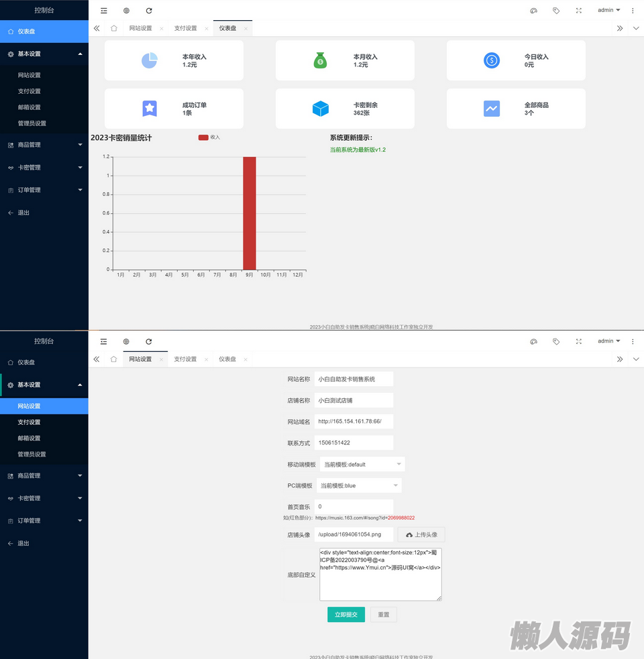Click the star bookmark icon for 成功订单
The width and height of the screenshot is (644, 659).
coord(150,109)
